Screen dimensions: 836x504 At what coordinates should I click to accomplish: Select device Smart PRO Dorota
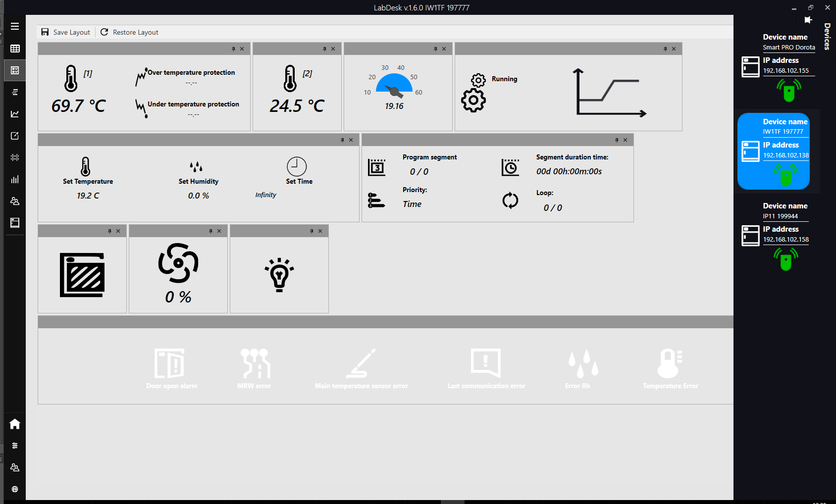(778, 68)
